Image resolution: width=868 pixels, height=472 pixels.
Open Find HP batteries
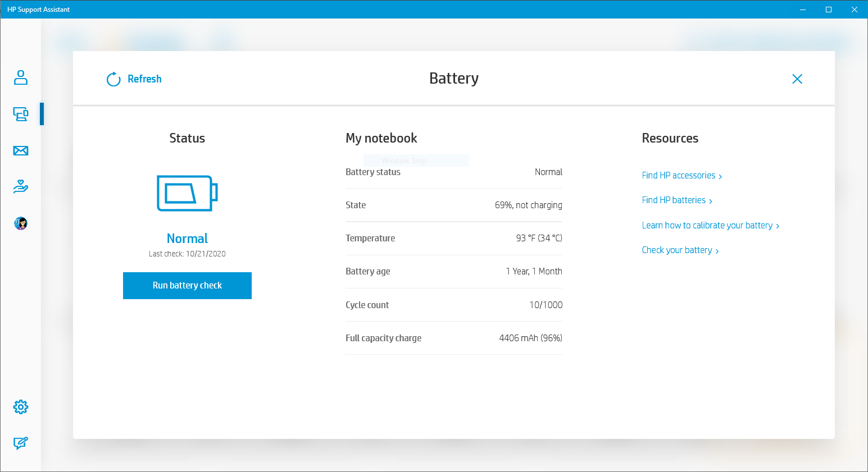674,200
